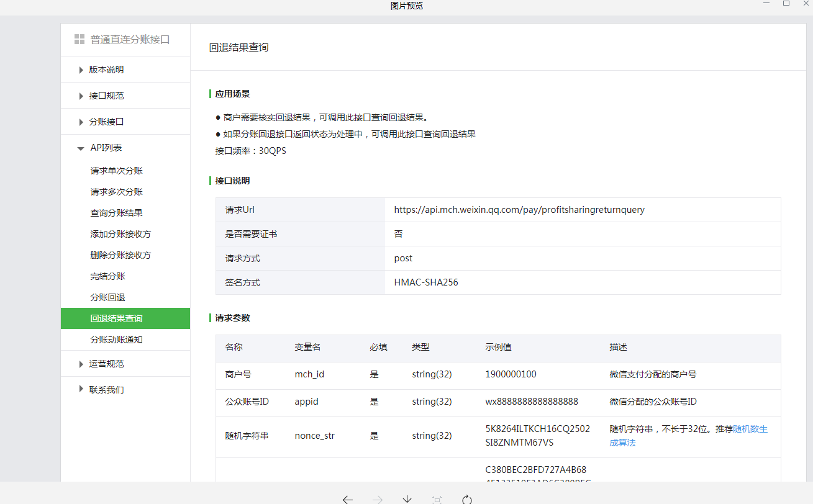Click the 是否需要证书 label cell
This screenshot has height=504, width=813.
click(x=301, y=234)
